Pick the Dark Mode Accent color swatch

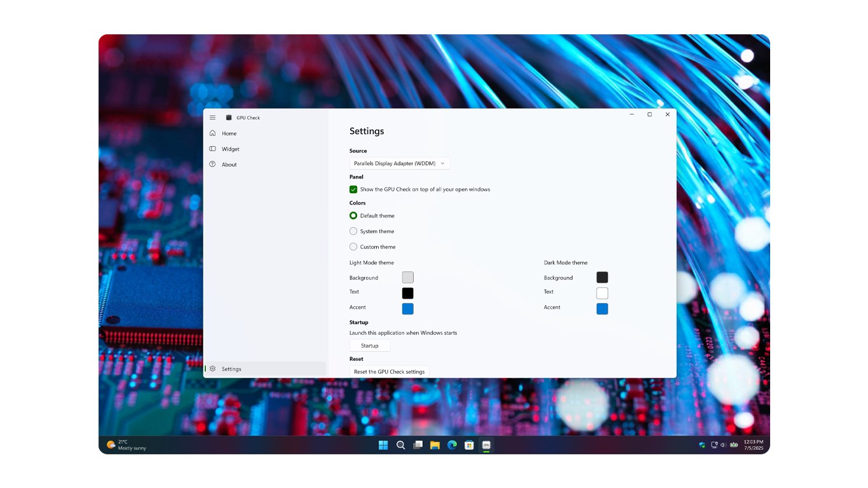pyautogui.click(x=602, y=308)
